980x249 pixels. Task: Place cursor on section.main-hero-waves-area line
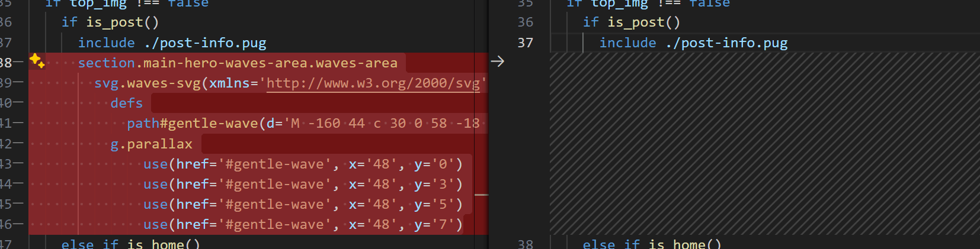pyautogui.click(x=237, y=63)
